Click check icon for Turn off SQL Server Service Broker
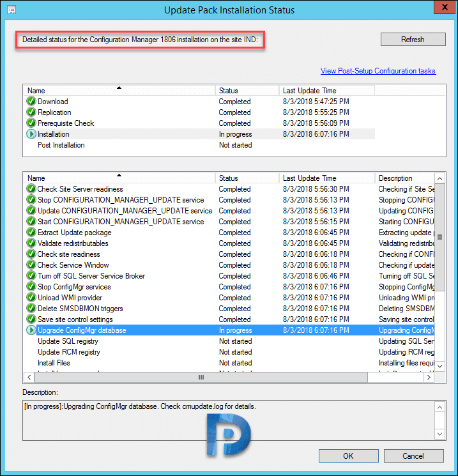The image size is (458, 476). [31, 276]
